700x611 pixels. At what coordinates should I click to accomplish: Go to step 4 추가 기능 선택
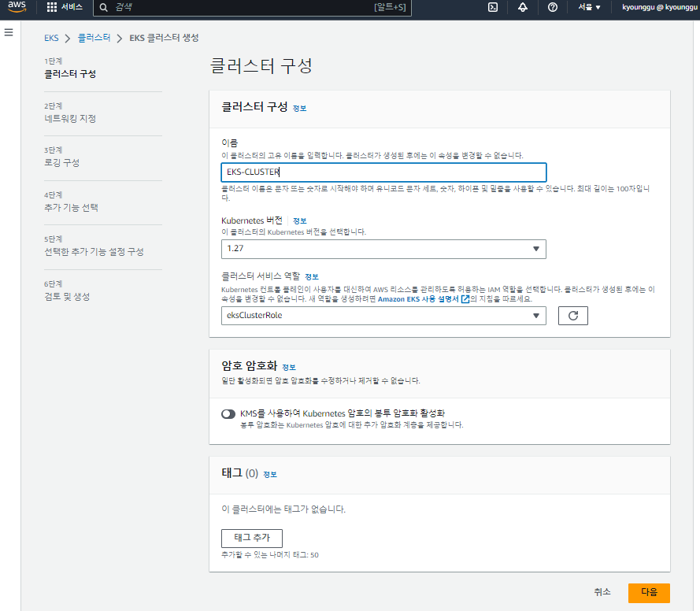[x=71, y=208]
